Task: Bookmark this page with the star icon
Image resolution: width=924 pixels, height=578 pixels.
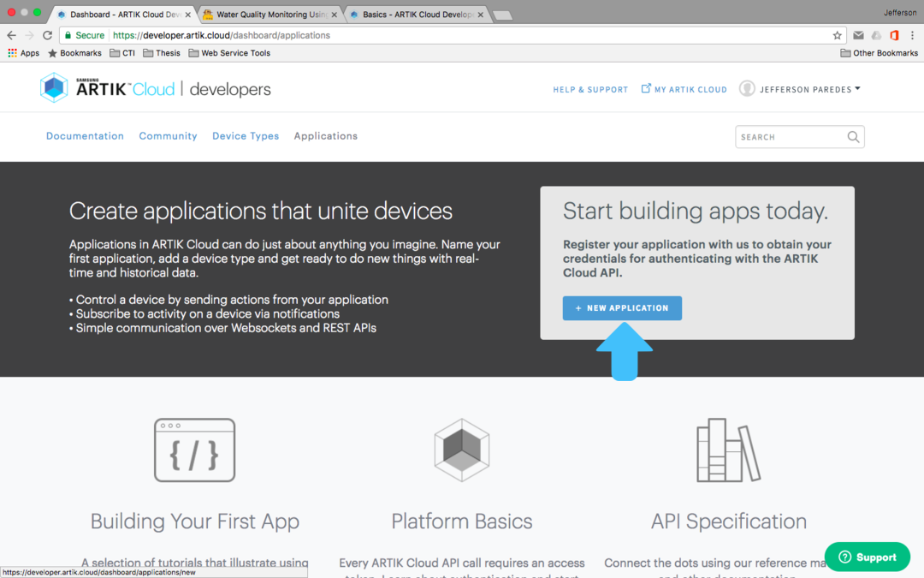Action: 837,35
